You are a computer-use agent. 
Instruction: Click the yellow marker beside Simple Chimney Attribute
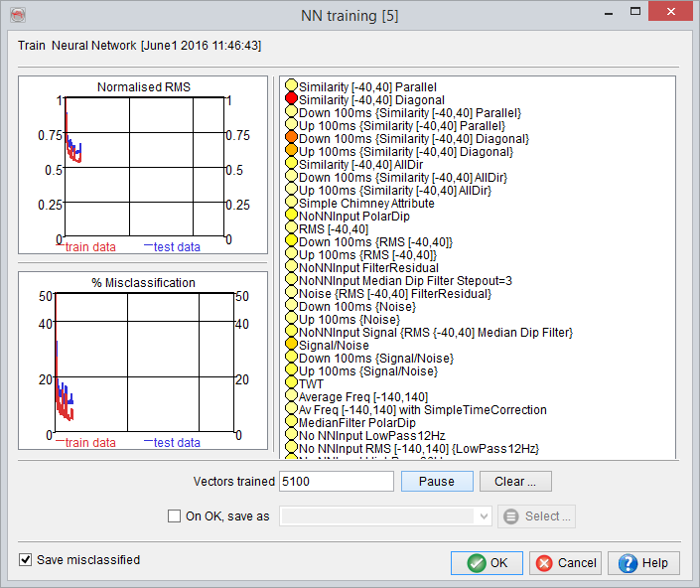pos(291,202)
